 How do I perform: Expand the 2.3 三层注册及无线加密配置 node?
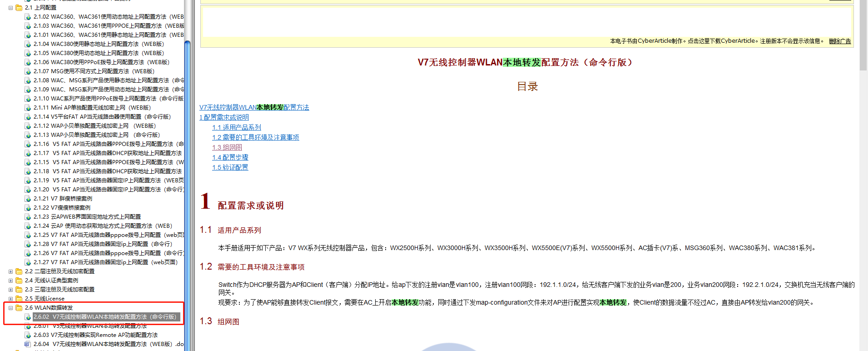(10, 290)
